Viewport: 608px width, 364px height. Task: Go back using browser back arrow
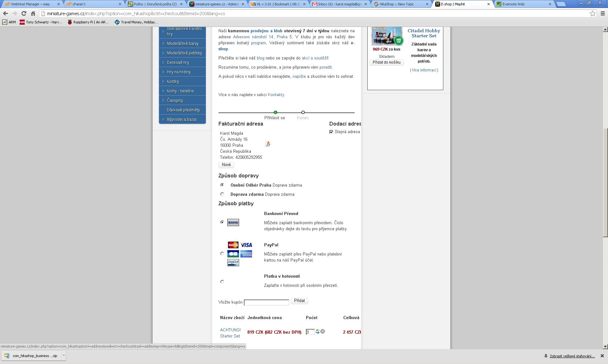point(5,14)
